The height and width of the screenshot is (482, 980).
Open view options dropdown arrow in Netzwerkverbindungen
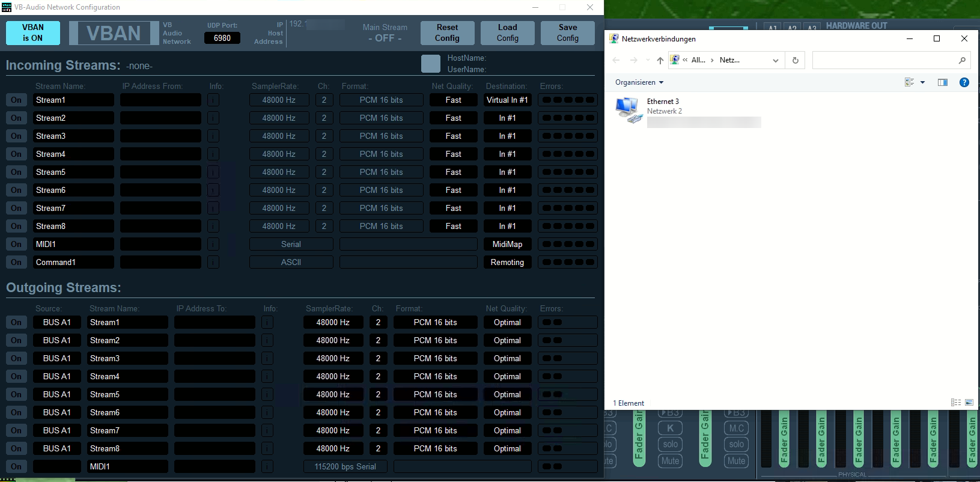click(x=922, y=82)
